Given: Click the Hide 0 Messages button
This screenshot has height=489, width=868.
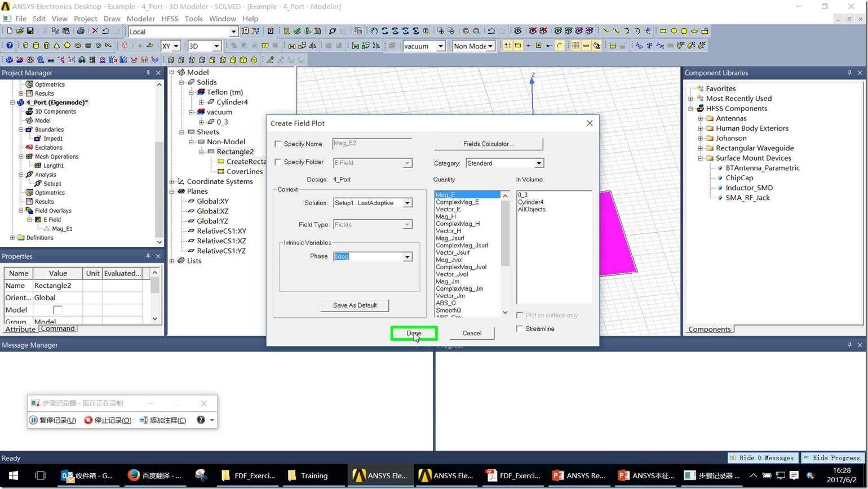Looking at the screenshot, I should pos(762,458).
